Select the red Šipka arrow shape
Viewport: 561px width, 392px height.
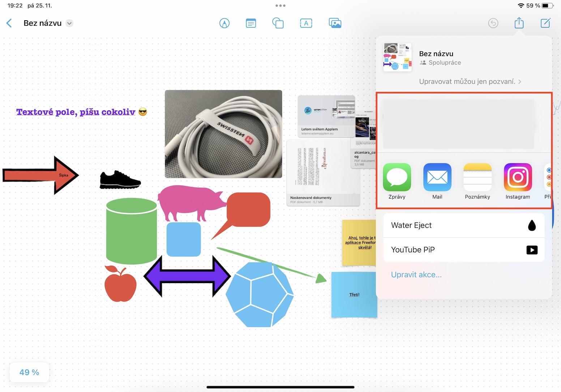pyautogui.click(x=40, y=175)
